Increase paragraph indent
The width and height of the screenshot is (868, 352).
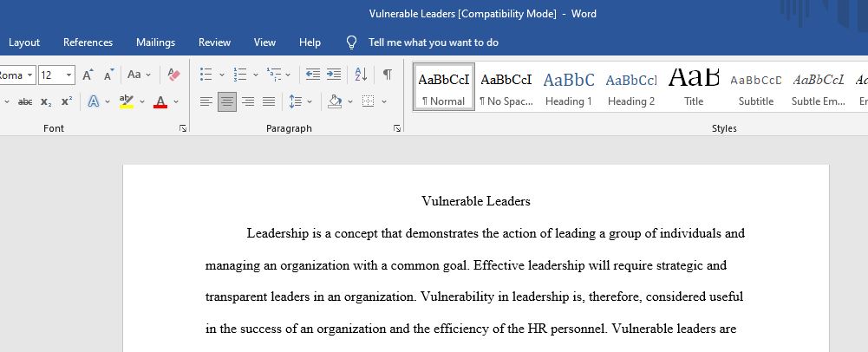point(334,75)
